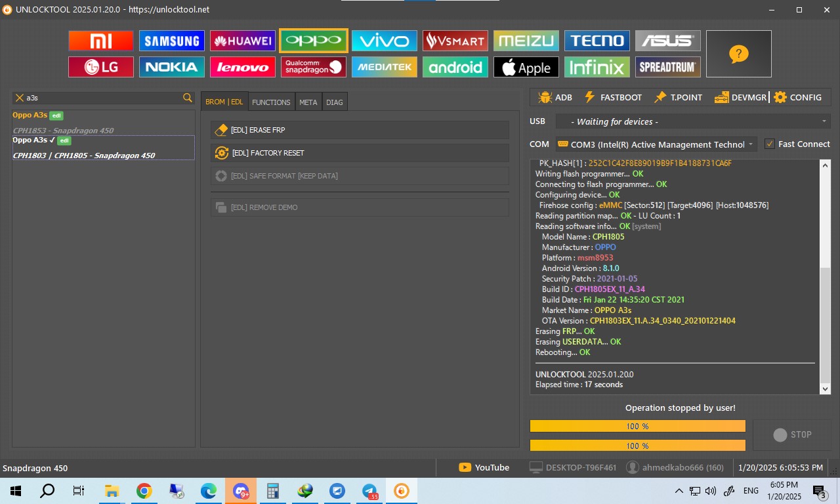The height and width of the screenshot is (504, 840).
Task: Show hidden system tray icons
Action: (679, 491)
